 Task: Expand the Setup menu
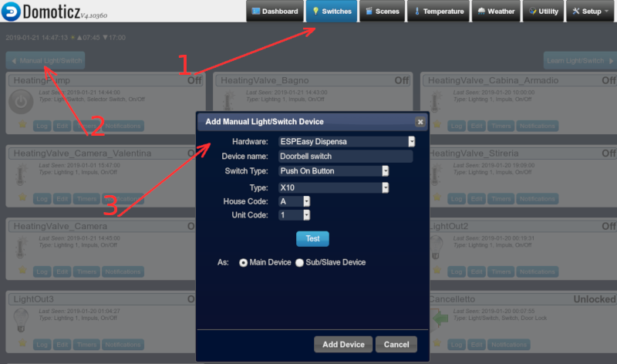click(590, 12)
